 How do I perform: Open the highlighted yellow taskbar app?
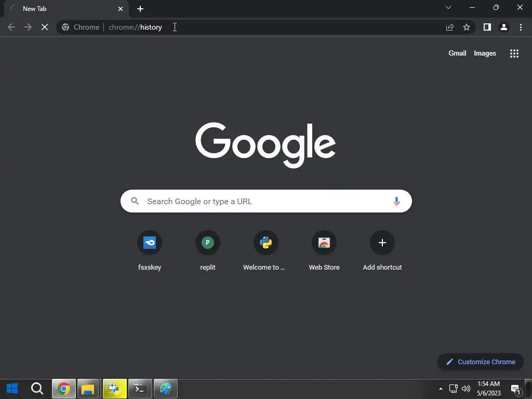point(115,389)
